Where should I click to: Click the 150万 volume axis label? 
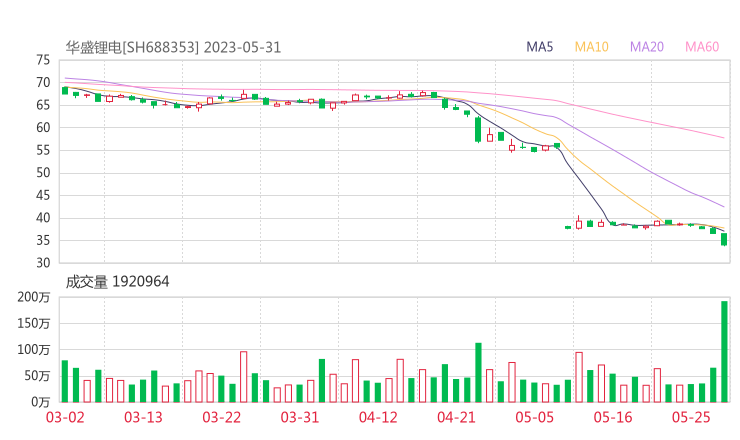(34, 323)
